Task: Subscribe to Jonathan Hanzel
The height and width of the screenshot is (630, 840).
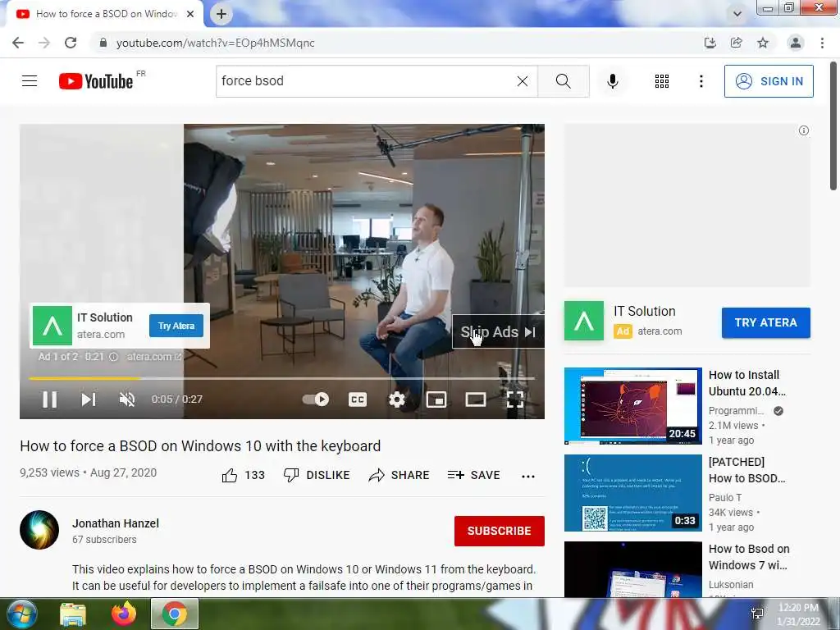Action: click(x=500, y=531)
